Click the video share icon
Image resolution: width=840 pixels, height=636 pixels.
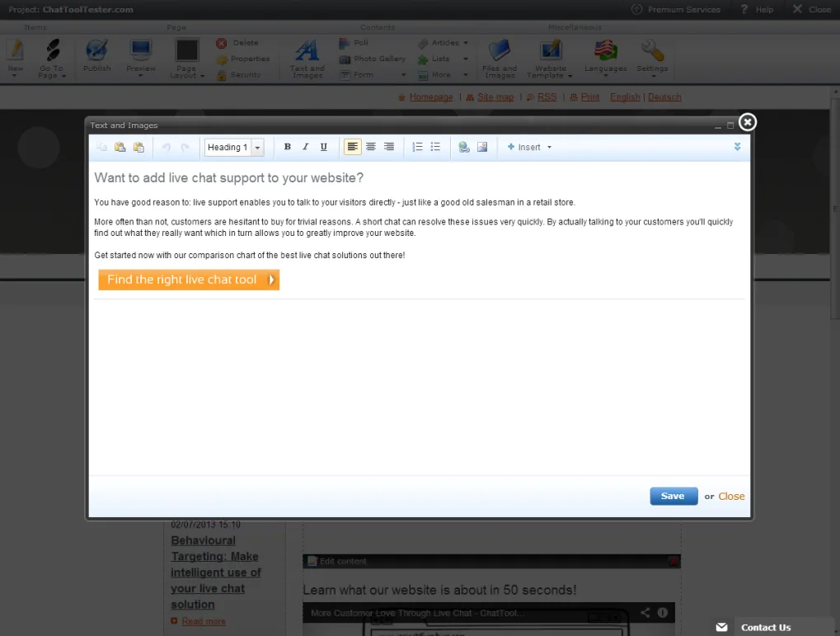pyautogui.click(x=645, y=612)
